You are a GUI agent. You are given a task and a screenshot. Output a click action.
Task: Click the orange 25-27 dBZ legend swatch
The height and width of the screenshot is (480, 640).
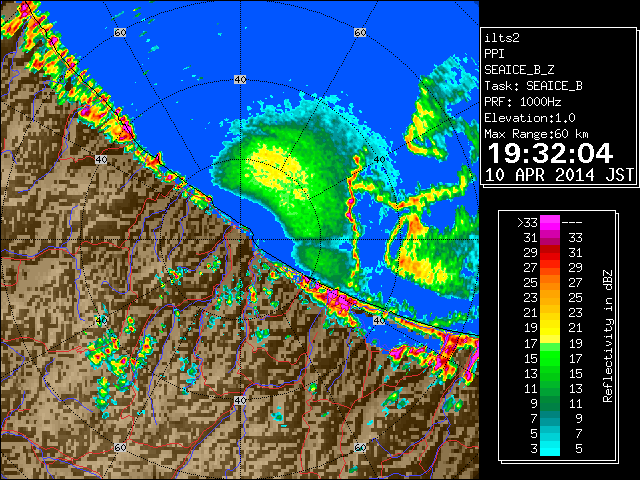(550, 283)
